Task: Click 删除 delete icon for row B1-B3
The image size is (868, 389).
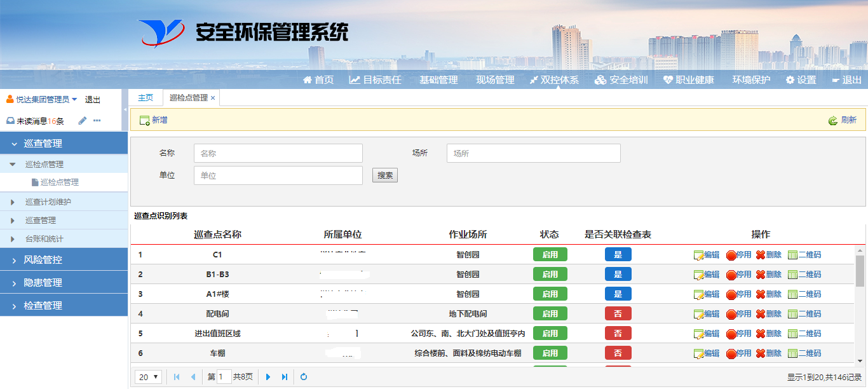Action: pyautogui.click(x=761, y=275)
